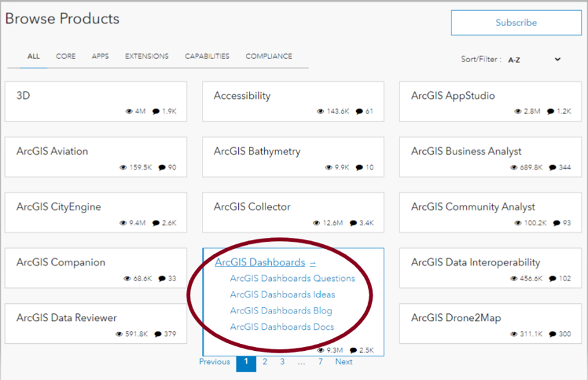
Task: Click the eye icon on ArcGIS Aviation card
Action: [x=123, y=167]
